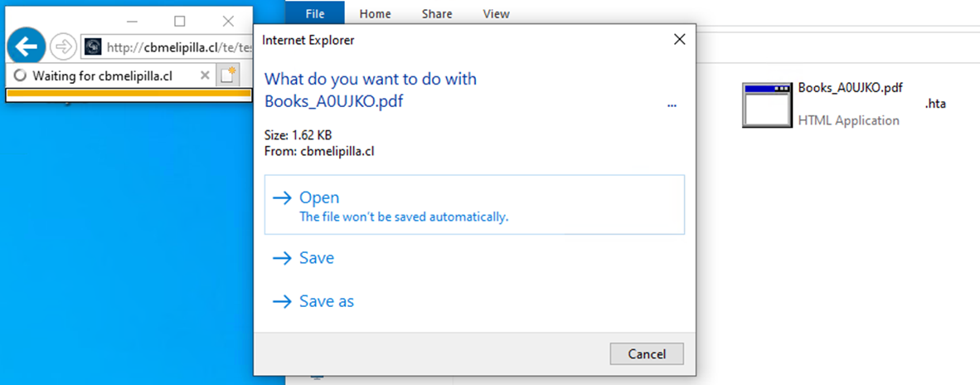Choose Save for the downloaded file

(x=316, y=258)
